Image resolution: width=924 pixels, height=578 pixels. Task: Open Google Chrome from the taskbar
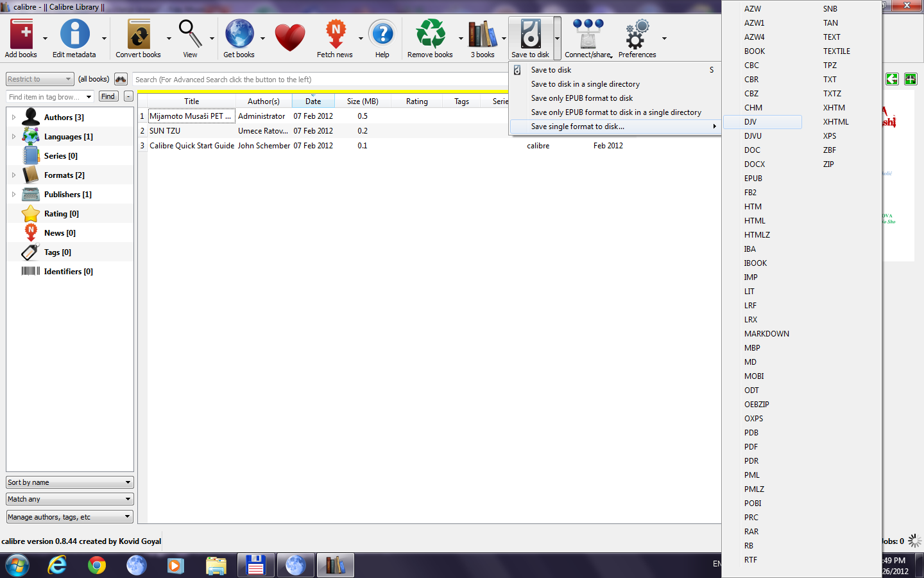tap(97, 565)
